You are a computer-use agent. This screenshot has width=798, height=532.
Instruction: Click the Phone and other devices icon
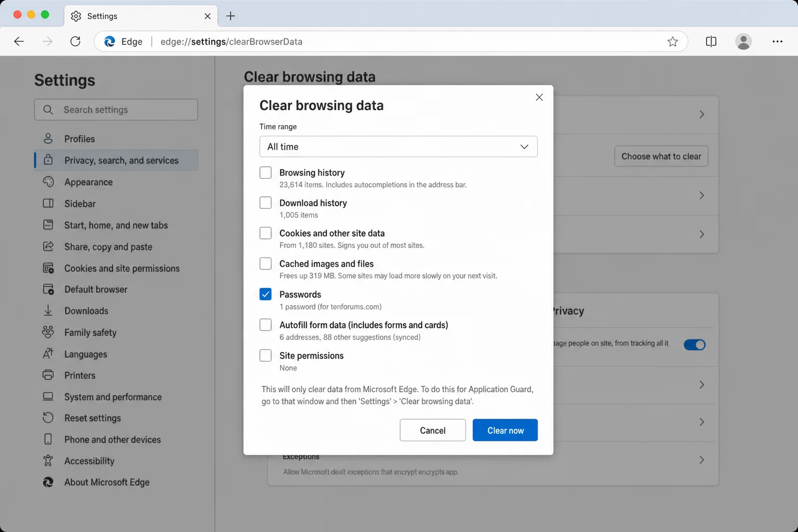coord(48,439)
